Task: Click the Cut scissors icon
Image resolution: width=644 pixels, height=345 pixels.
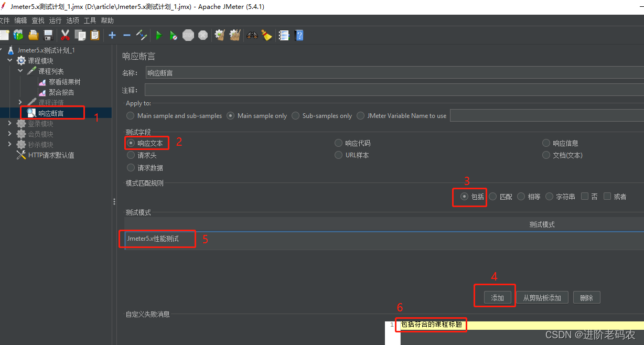Action: [66, 35]
